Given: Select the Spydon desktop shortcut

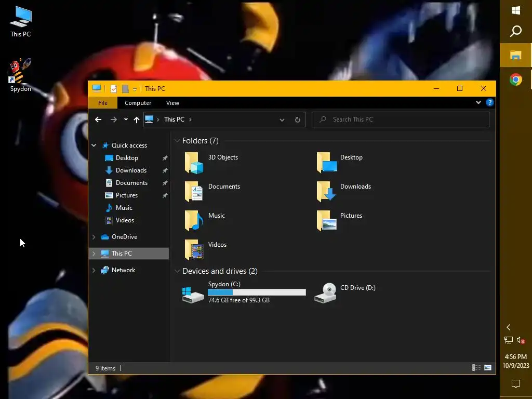Looking at the screenshot, I should pos(20,75).
